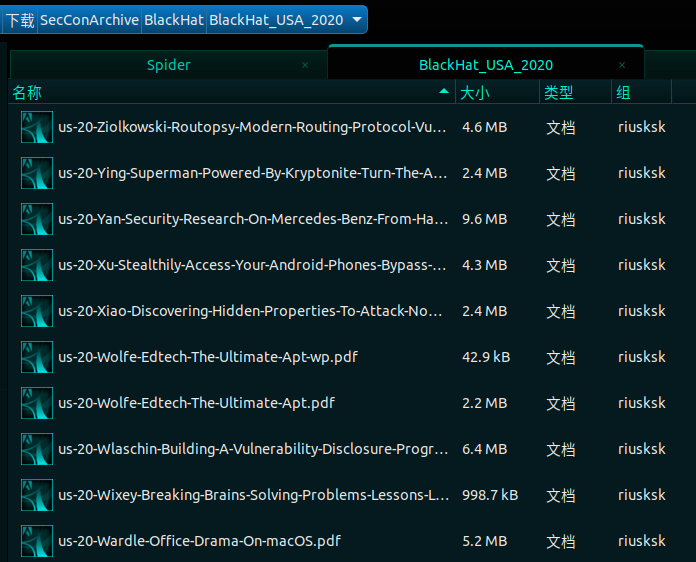The width and height of the screenshot is (696, 562).
Task: Click PDF icon of us-20-Xiao-Discovering file
Action: (x=37, y=311)
